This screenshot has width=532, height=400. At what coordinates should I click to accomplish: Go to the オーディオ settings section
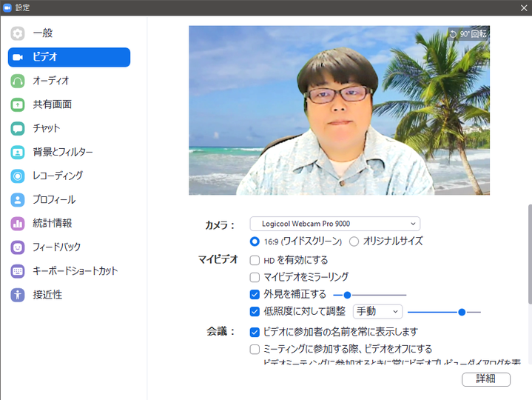[x=69, y=81]
